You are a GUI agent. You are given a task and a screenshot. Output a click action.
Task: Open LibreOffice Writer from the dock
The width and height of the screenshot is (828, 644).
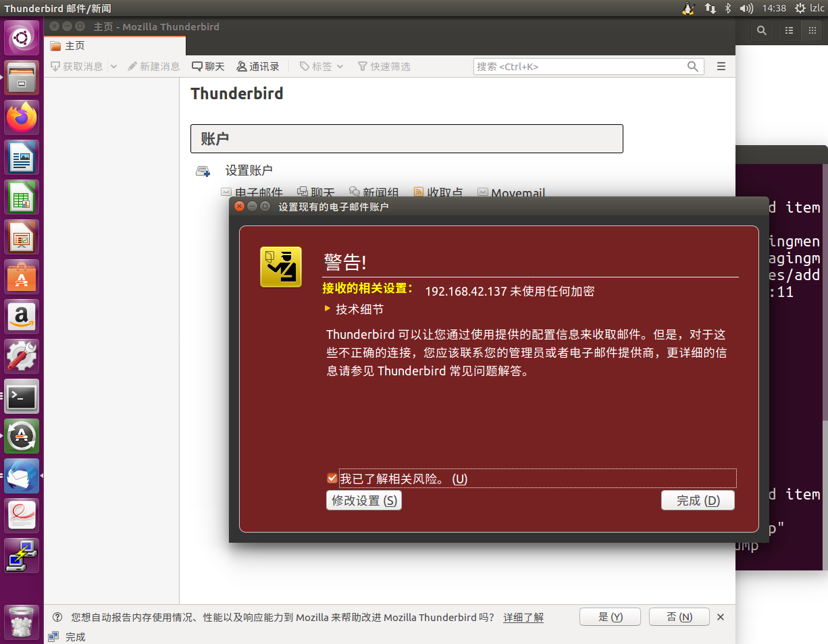pos(22,157)
